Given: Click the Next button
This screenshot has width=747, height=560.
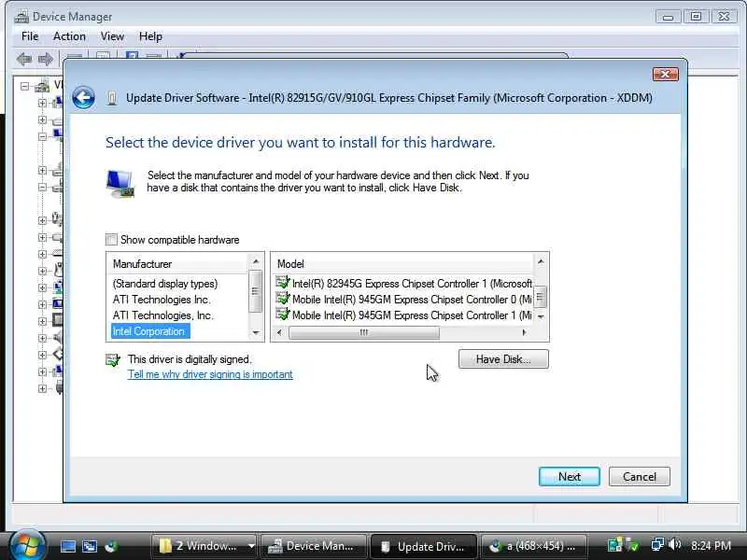Looking at the screenshot, I should pos(570,477).
